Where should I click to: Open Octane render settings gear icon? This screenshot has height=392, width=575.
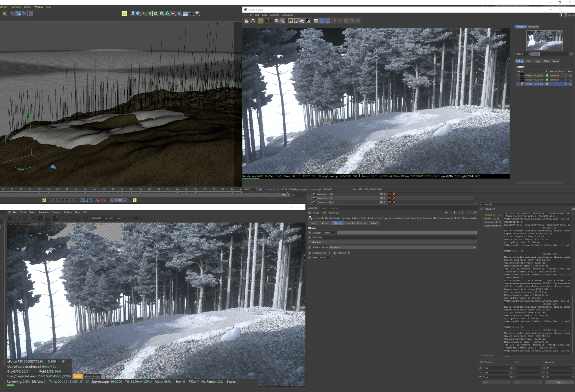click(x=40, y=218)
